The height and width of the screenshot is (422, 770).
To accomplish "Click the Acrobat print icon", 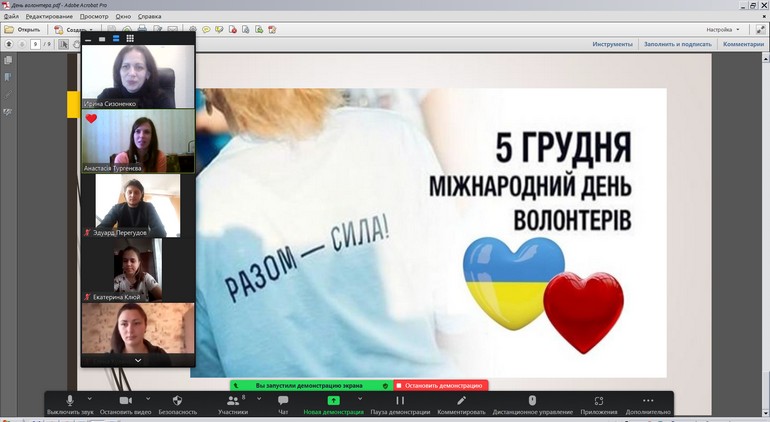I will pyautogui.click(x=142, y=29).
